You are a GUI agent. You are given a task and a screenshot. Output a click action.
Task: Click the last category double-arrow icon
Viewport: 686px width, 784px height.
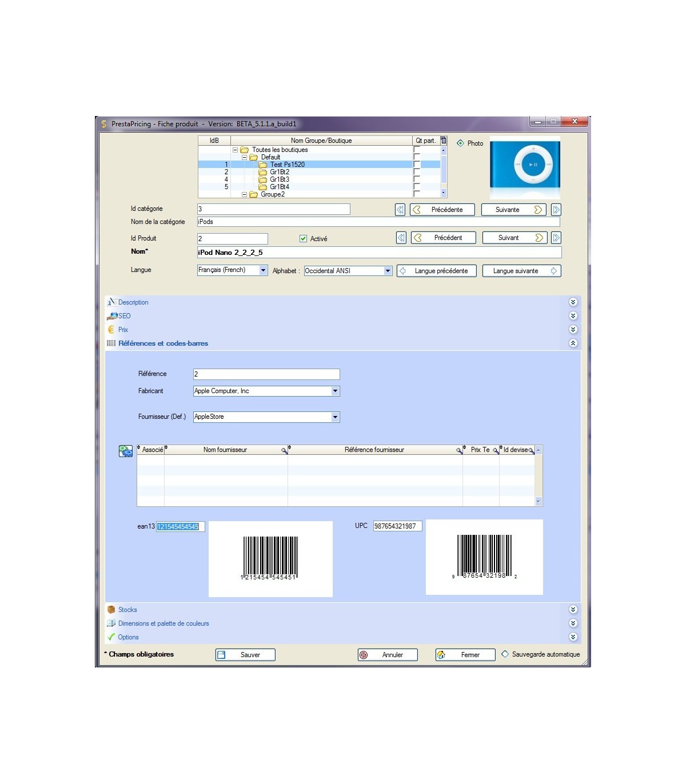coord(556,210)
